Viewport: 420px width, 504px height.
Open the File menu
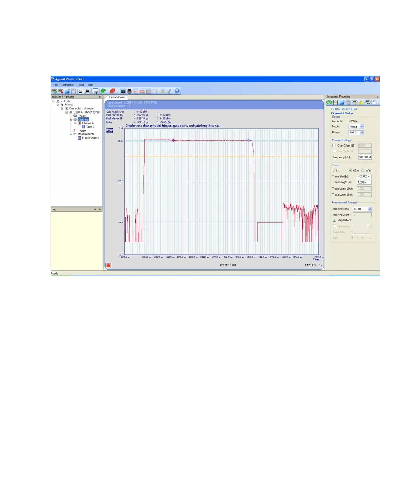click(55, 85)
